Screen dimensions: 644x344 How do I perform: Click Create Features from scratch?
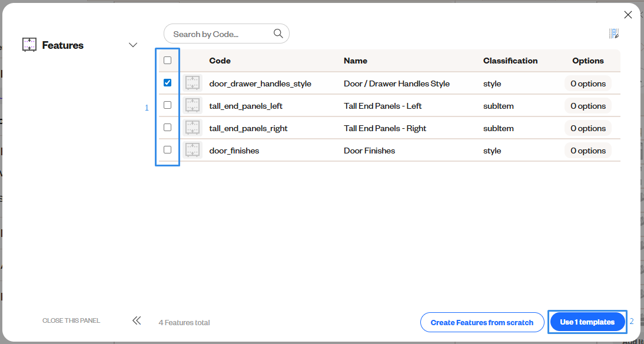click(482, 322)
